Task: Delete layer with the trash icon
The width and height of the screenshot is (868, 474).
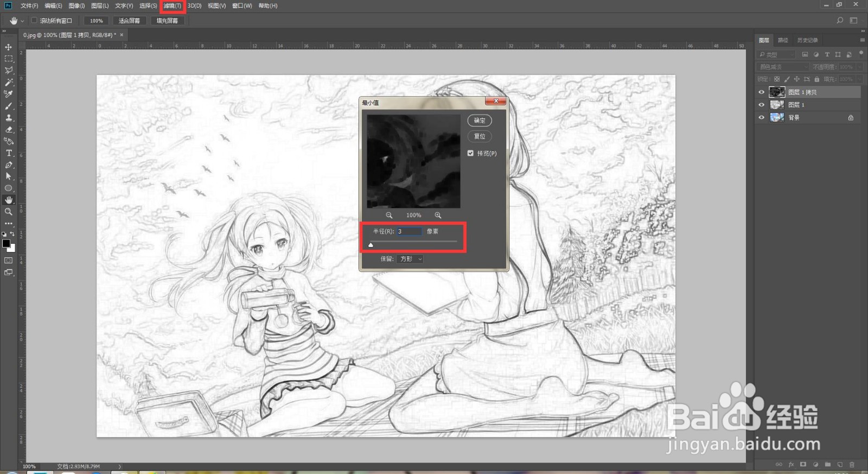Action: (852, 465)
